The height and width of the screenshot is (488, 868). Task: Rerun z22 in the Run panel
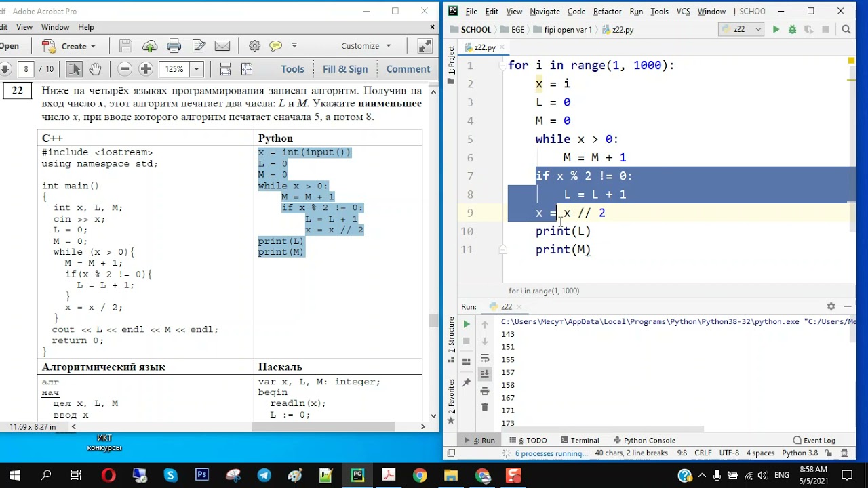click(x=467, y=325)
